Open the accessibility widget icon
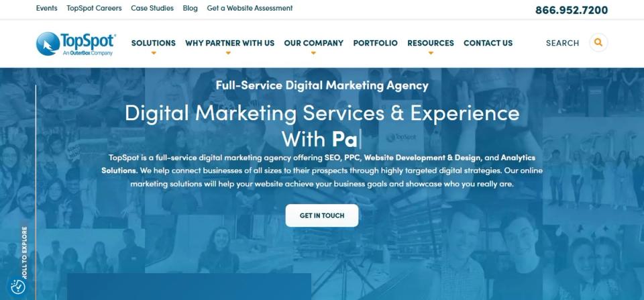This screenshot has height=300, width=644. point(18,287)
